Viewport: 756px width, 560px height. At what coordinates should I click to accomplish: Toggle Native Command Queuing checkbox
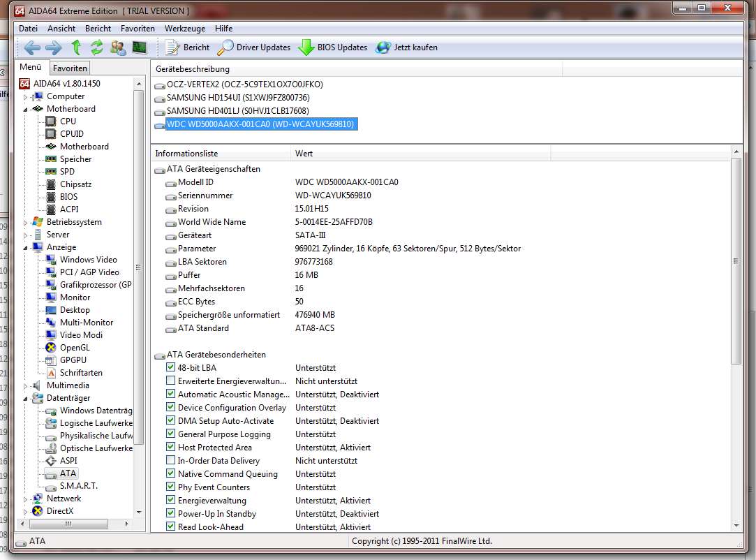pos(170,473)
